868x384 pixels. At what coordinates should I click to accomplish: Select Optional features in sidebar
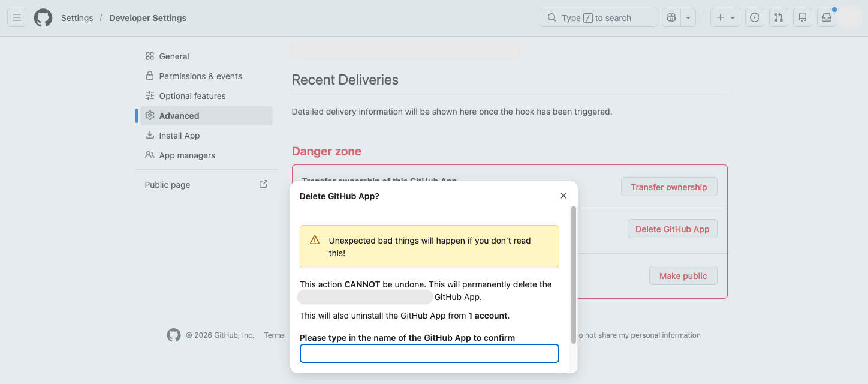206,96
